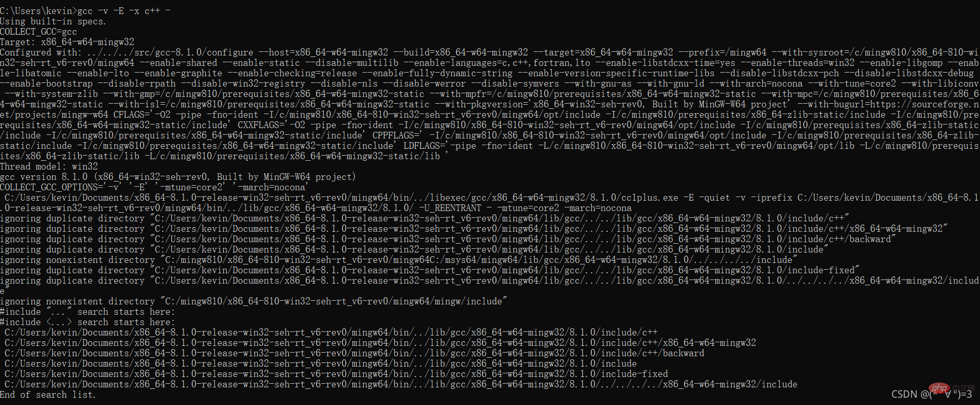Screen dimensions: 980x405
Task: Click '#include <...> search starts here:' line
Action: click(x=87, y=322)
